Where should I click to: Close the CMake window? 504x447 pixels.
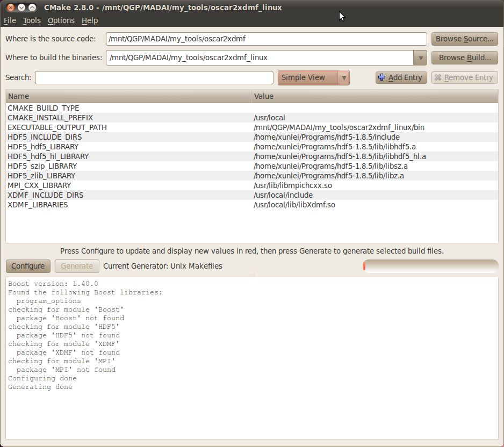11,8
